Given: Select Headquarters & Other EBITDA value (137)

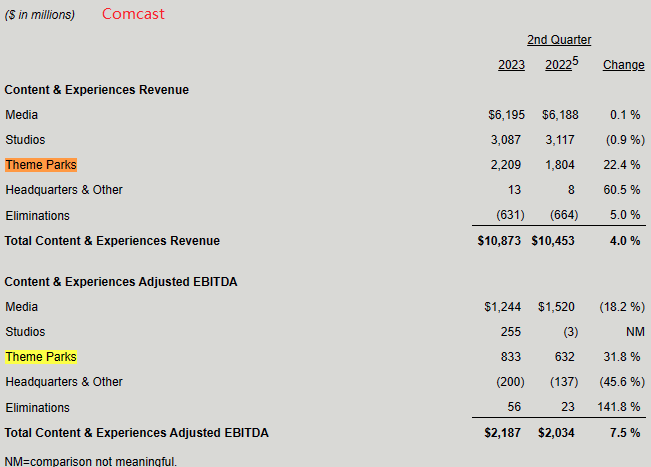Looking at the screenshot, I should click(x=564, y=382).
